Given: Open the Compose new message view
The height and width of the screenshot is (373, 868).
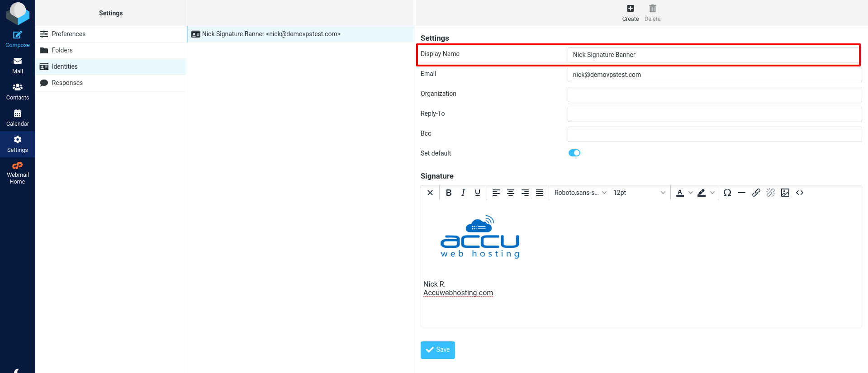Looking at the screenshot, I should coord(18,39).
